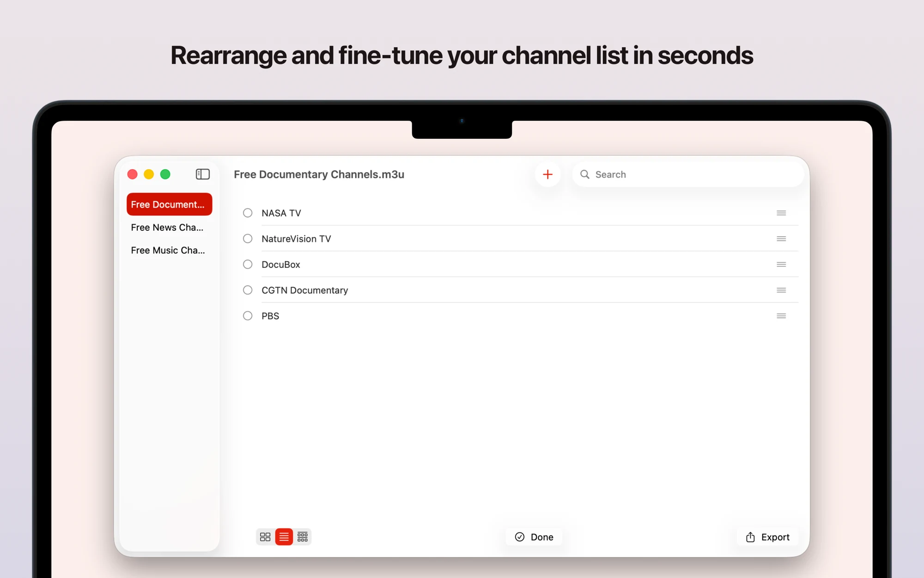This screenshot has width=924, height=578.
Task: Minimize window with yellow button
Action: click(x=149, y=174)
